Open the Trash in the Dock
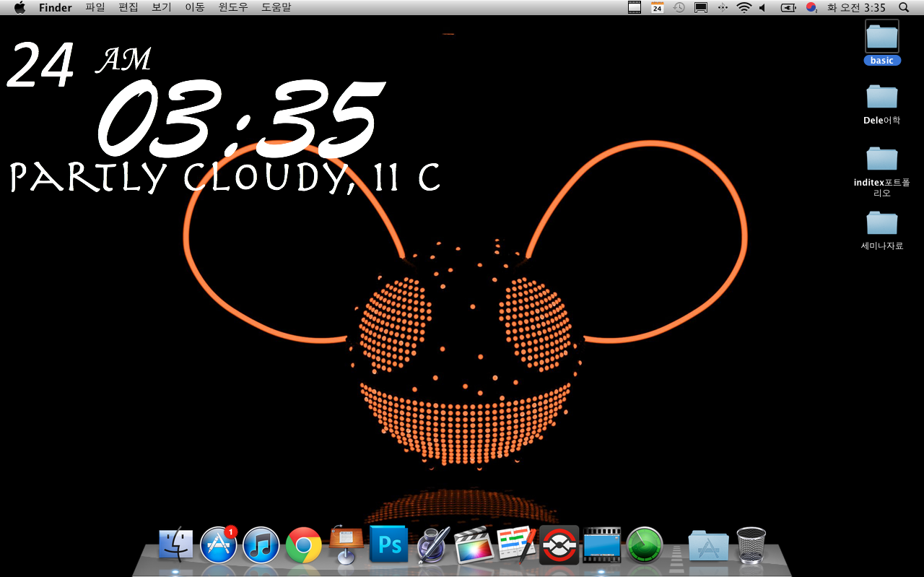The height and width of the screenshot is (577, 924). pyautogui.click(x=751, y=545)
